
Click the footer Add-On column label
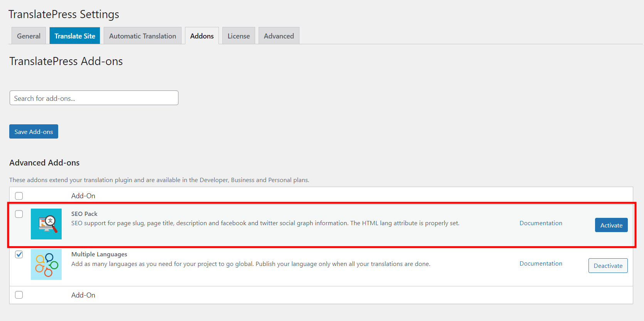coord(83,295)
